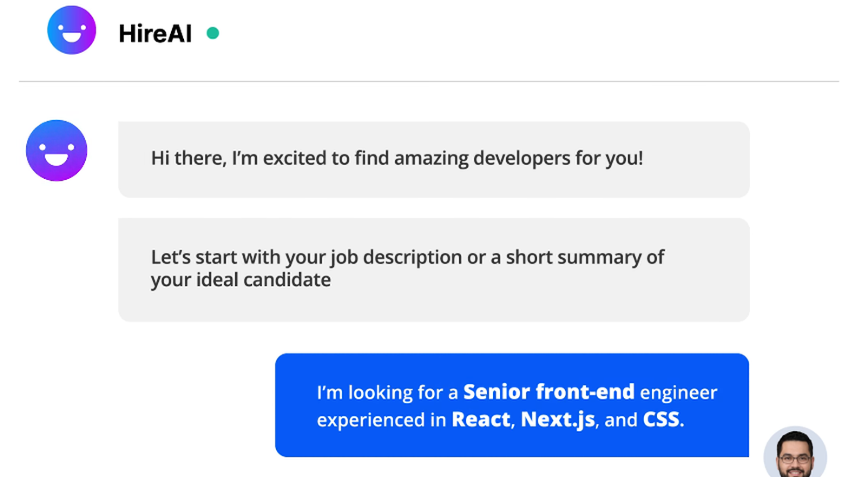This screenshot has height=477, width=868.
Task: Click the bold "Next.js" keyword
Action: click(557, 420)
